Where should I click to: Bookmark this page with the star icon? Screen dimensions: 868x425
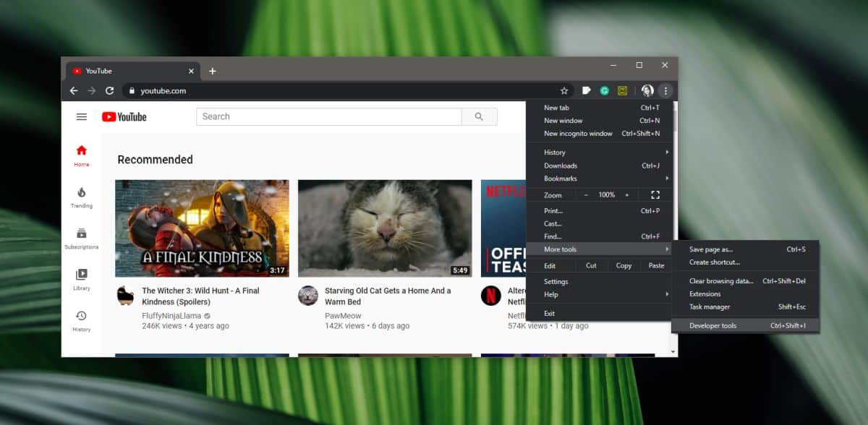point(564,91)
